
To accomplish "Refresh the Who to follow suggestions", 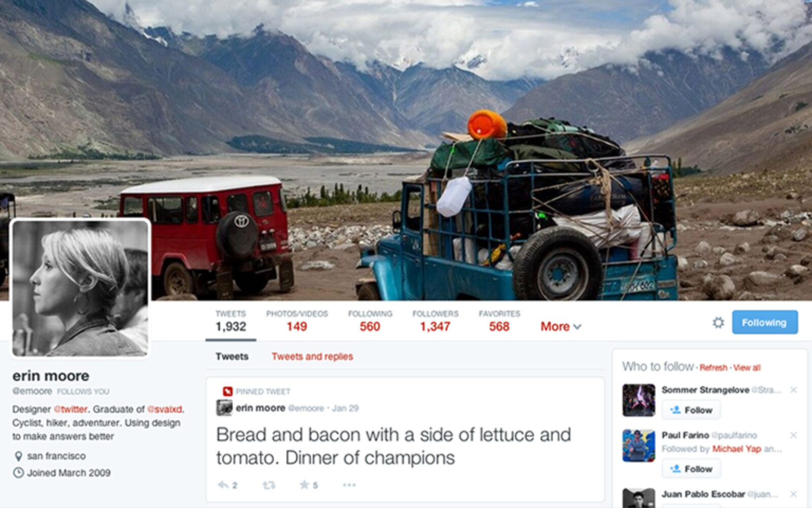I will tap(713, 368).
